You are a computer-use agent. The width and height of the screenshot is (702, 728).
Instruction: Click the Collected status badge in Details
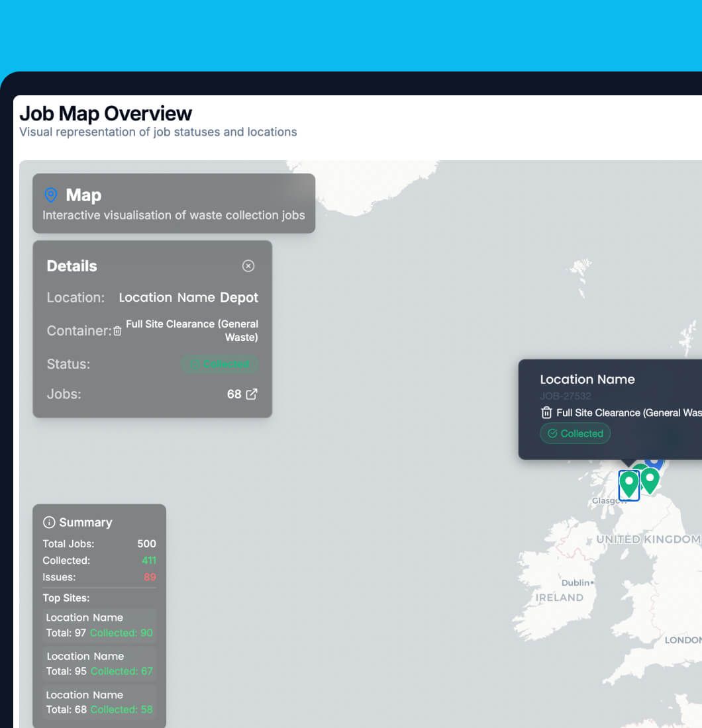(220, 364)
